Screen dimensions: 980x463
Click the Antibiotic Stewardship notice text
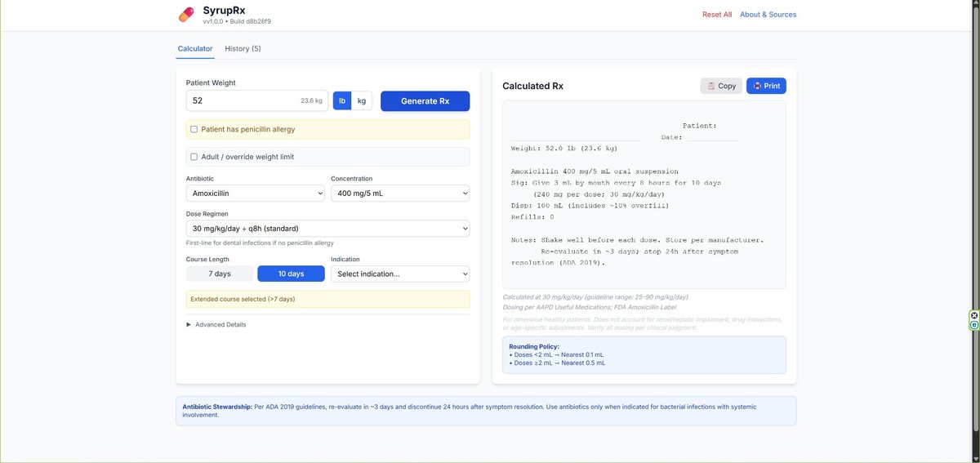[x=486, y=411]
